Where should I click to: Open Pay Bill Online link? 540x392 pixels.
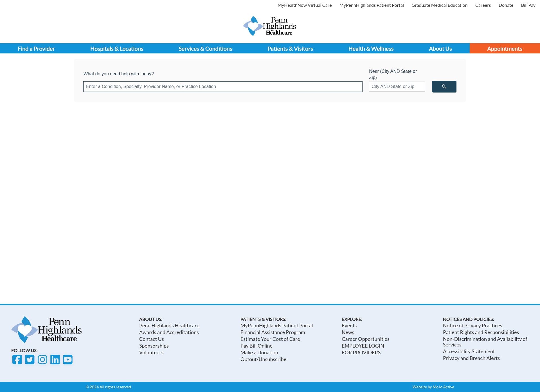click(x=256, y=346)
